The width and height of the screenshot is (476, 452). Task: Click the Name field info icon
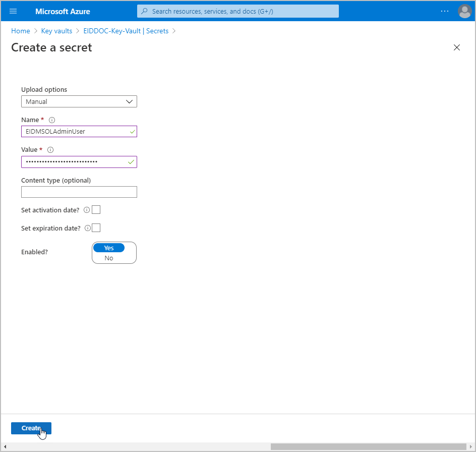tap(51, 120)
